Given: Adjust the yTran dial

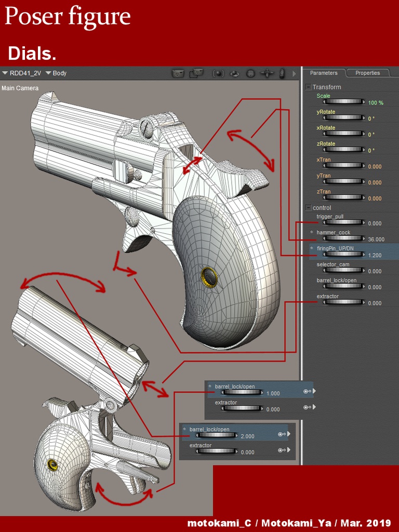Looking at the screenshot, I should (344, 181).
